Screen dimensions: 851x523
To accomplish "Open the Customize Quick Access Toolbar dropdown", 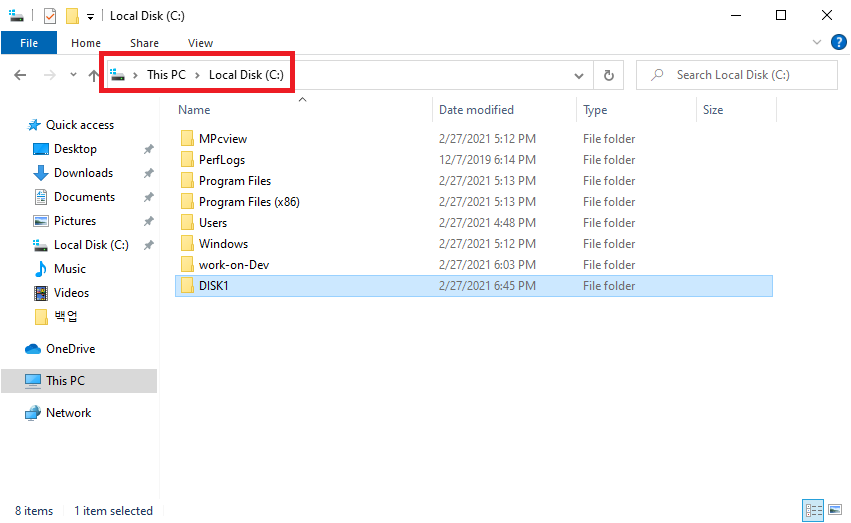I will click(x=91, y=17).
